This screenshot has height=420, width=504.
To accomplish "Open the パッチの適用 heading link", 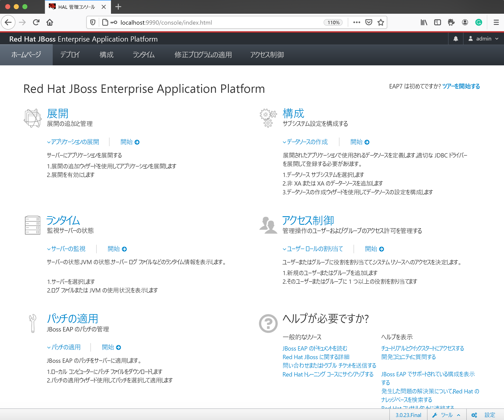I will pyautogui.click(x=72, y=319).
